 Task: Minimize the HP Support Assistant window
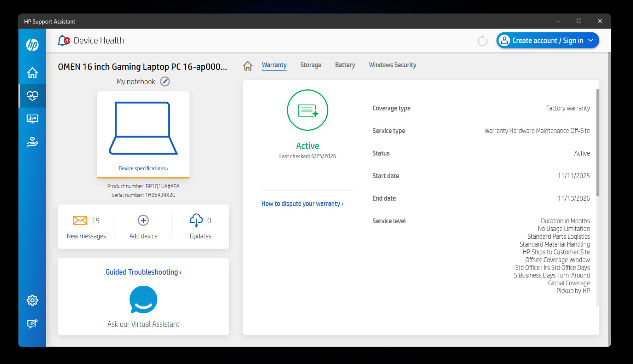(558, 21)
